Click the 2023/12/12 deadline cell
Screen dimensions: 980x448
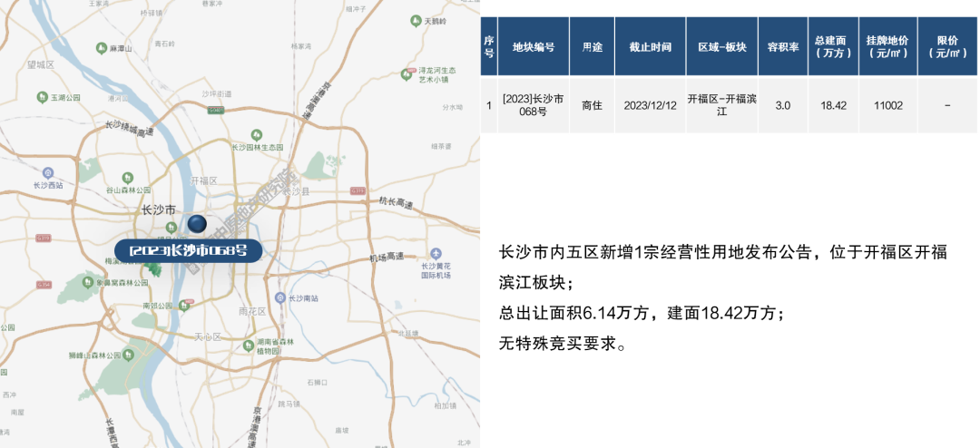click(651, 105)
